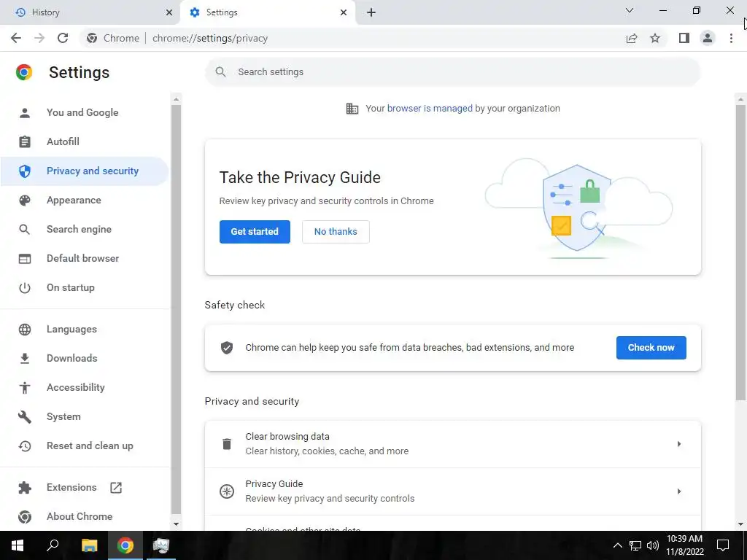Click the Privacy Guide compass icon

227,491
